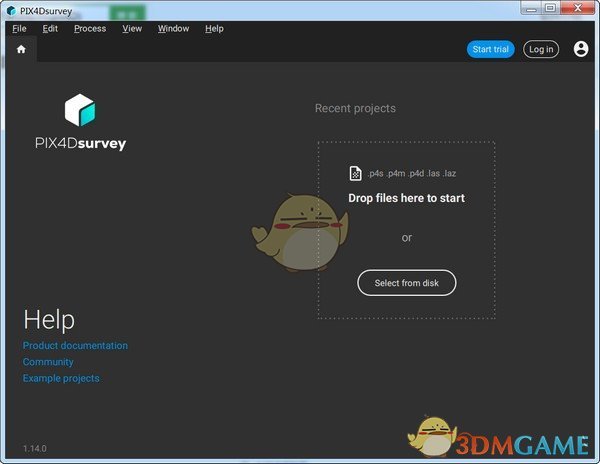Click the Drop files here to start text
Screen dimensions: 600x464
(x=407, y=198)
